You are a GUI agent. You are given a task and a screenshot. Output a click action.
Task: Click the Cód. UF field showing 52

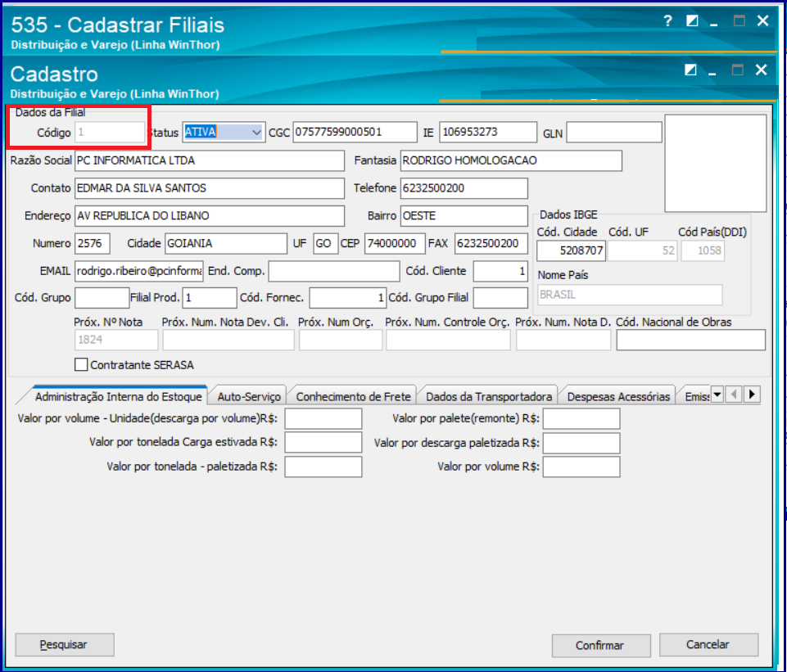click(642, 250)
